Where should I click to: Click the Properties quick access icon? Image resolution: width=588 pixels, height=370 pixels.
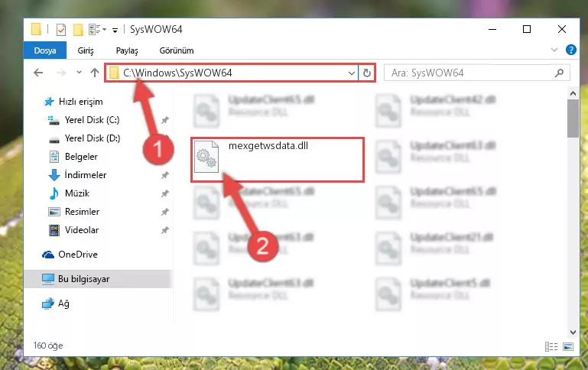coord(60,29)
